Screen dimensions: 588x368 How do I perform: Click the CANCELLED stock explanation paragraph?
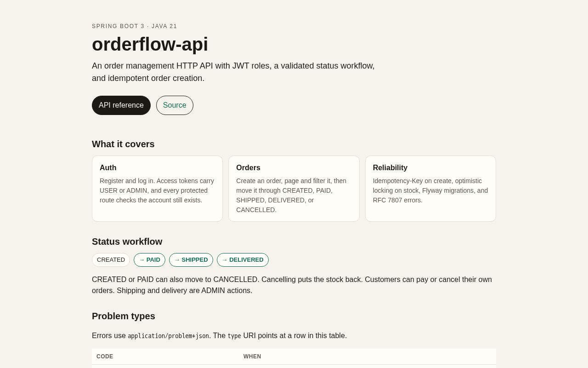pos(292,285)
